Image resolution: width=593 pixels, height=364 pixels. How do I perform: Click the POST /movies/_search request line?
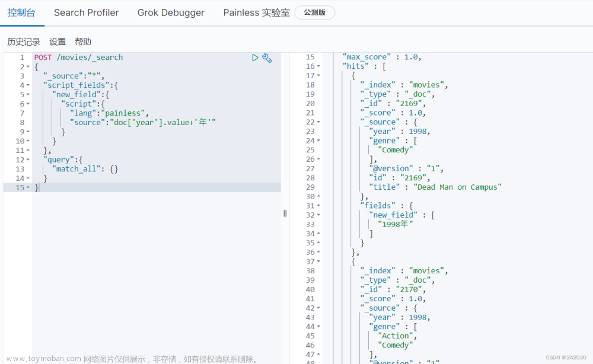78,58
